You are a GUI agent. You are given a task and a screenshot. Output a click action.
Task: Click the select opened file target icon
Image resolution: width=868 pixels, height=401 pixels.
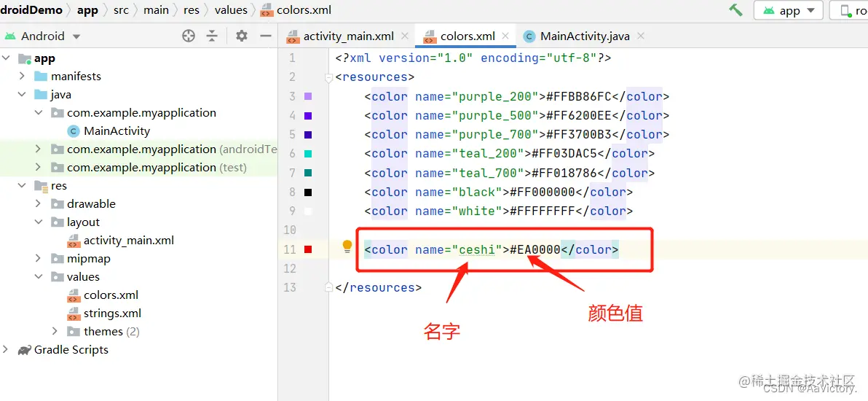189,36
